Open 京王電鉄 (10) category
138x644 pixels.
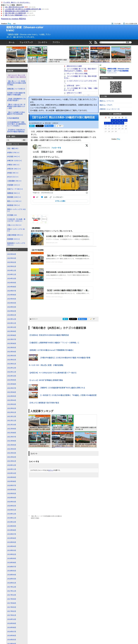(x=12, y=215)
